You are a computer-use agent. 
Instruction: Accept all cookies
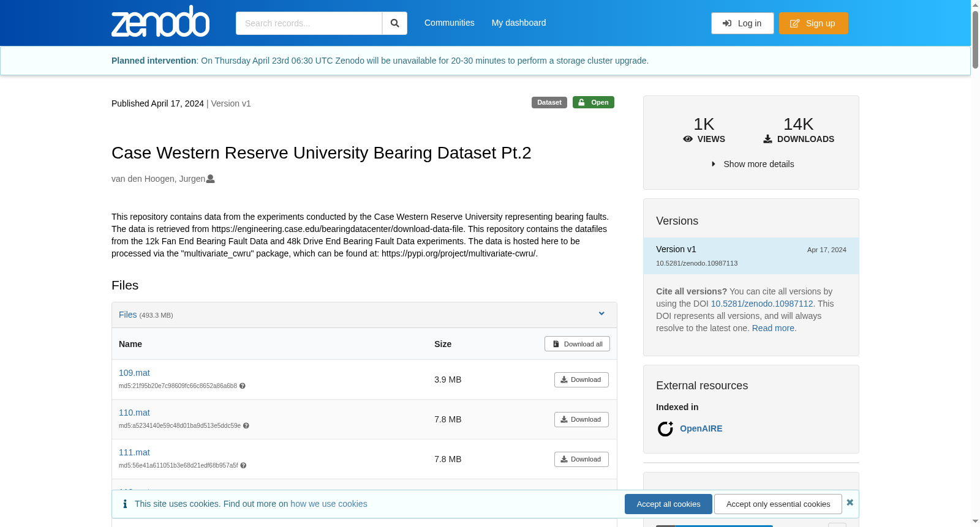[x=668, y=504]
